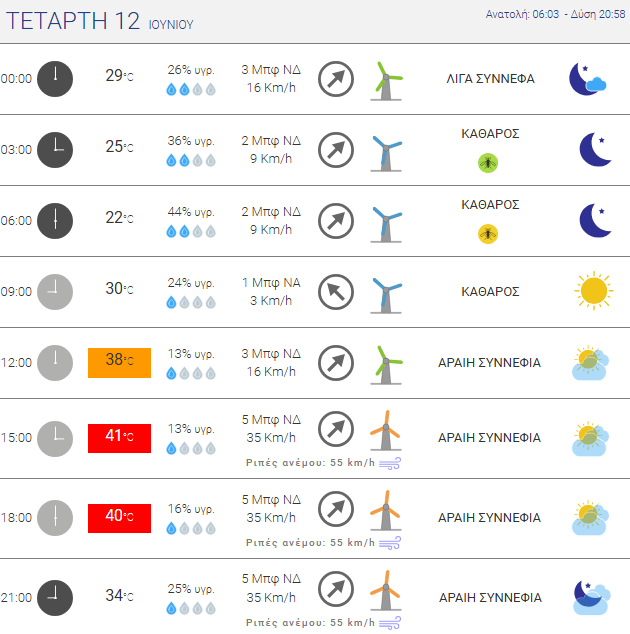
Task: Click the green mosquito icon at 03:00
Action: click(x=488, y=163)
